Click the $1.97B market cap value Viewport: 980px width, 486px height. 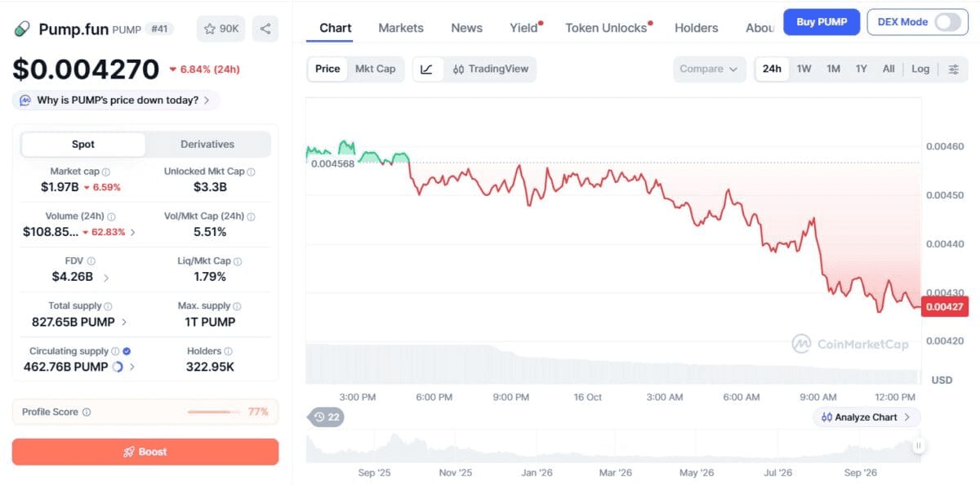pyautogui.click(x=60, y=187)
